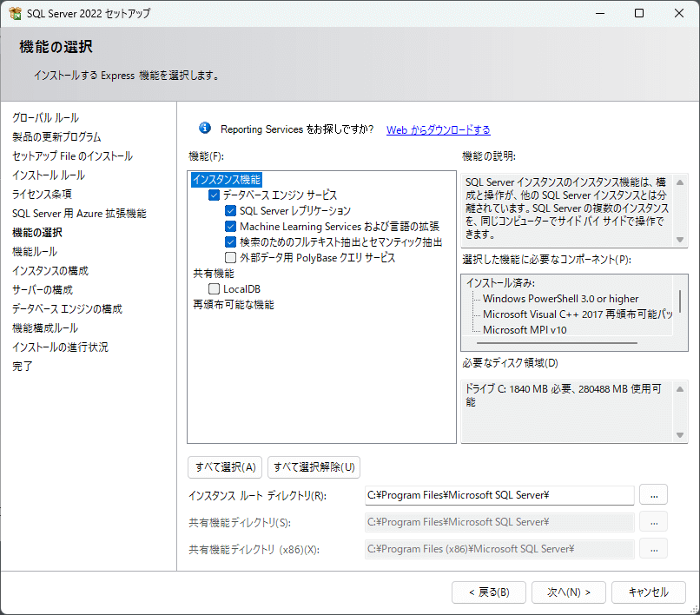
Task: Enable 外部データ用 PolyBase クエリ サービス checkbox
Action: click(230, 258)
